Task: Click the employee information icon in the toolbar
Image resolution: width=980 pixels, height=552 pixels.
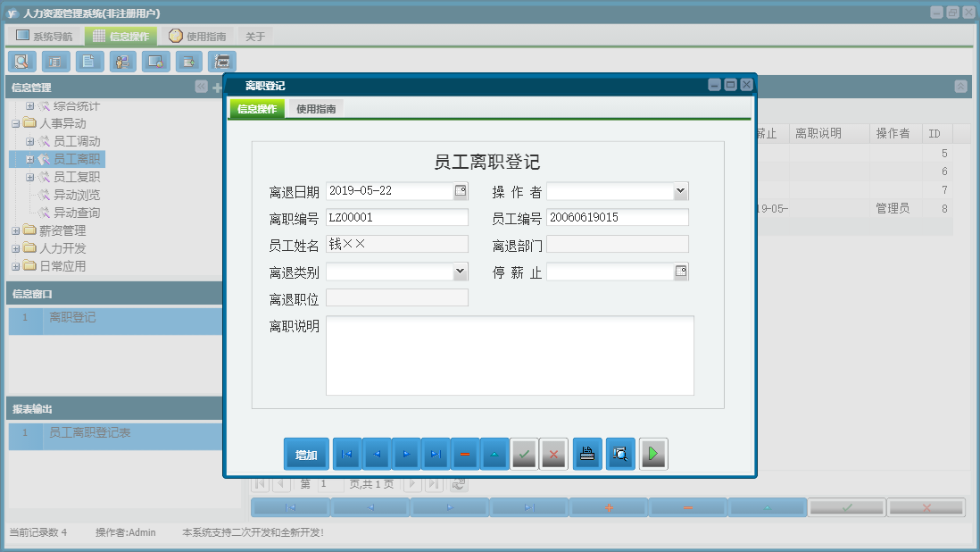Action: (122, 62)
